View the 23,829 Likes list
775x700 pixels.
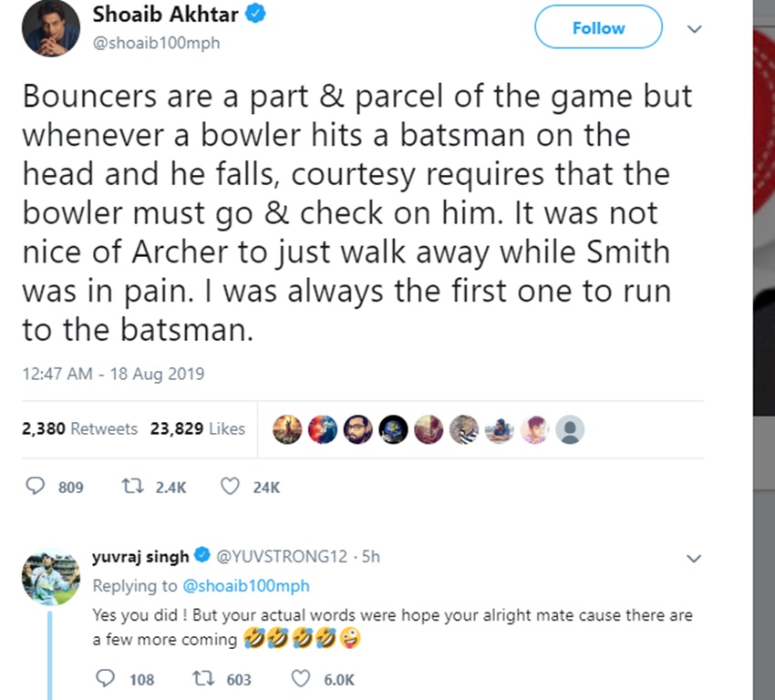click(197, 428)
